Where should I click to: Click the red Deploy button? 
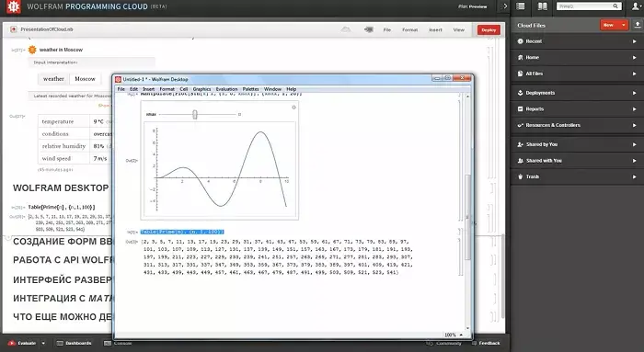(x=489, y=30)
